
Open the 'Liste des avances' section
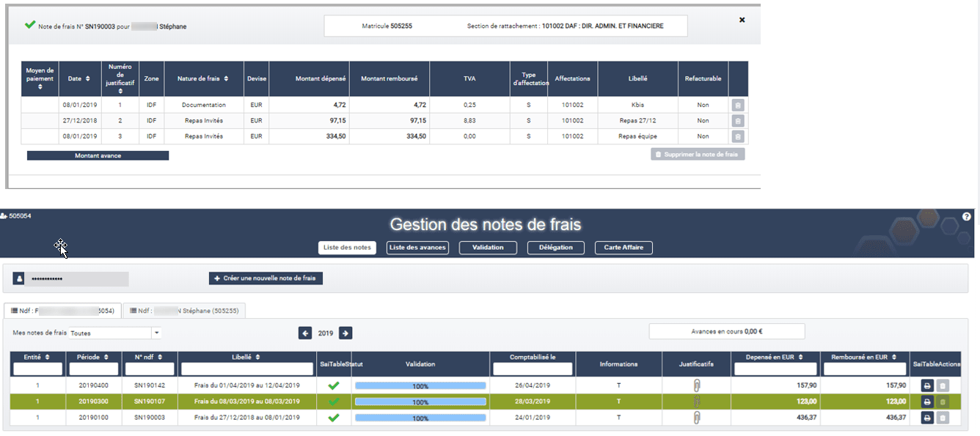[x=417, y=248]
